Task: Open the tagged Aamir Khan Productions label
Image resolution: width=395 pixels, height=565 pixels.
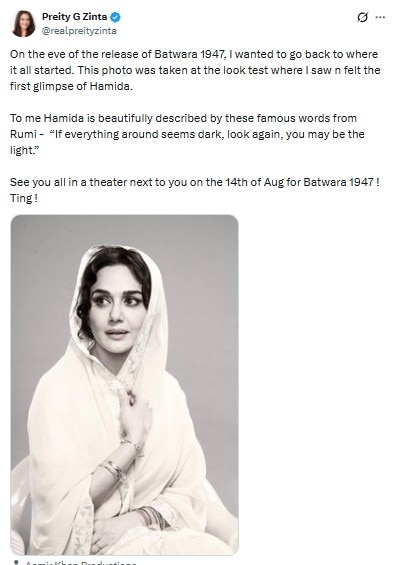Action: click(x=80, y=563)
